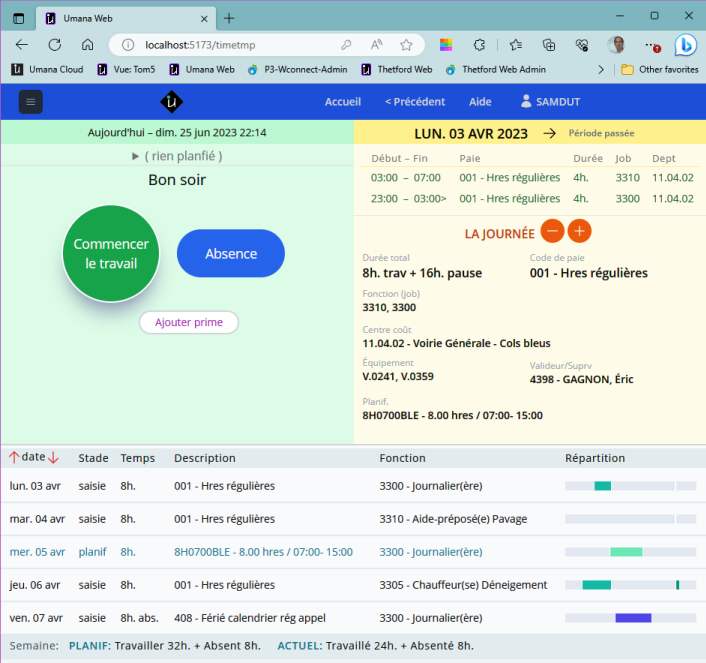706x663 pixels.
Task: Click the Ajouter prime button
Action: coord(189,322)
